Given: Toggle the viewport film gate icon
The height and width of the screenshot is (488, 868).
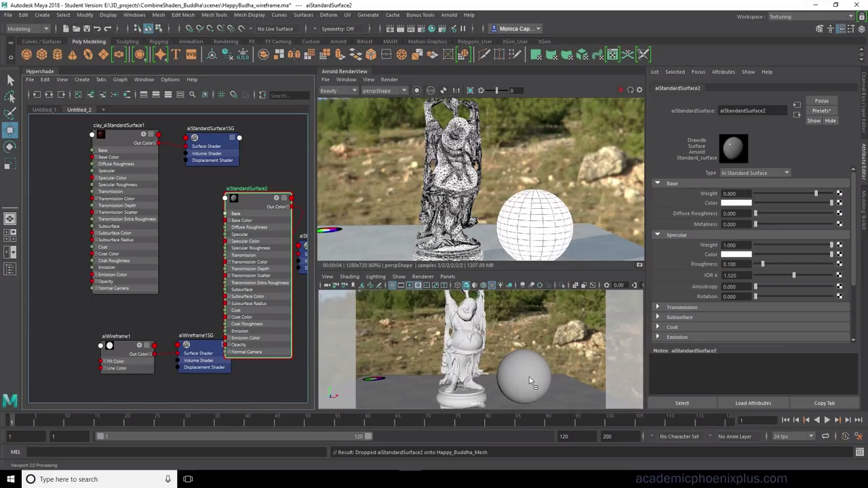Looking at the screenshot, I should coord(401,285).
